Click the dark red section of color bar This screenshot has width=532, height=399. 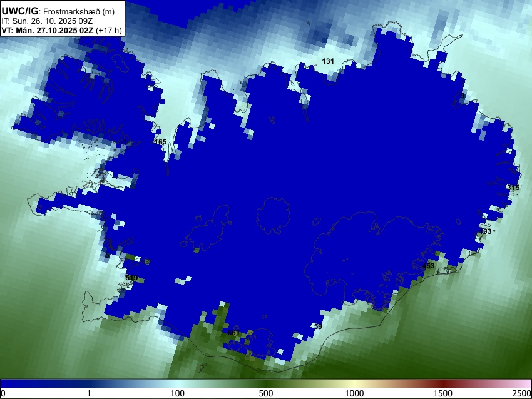pos(442,384)
